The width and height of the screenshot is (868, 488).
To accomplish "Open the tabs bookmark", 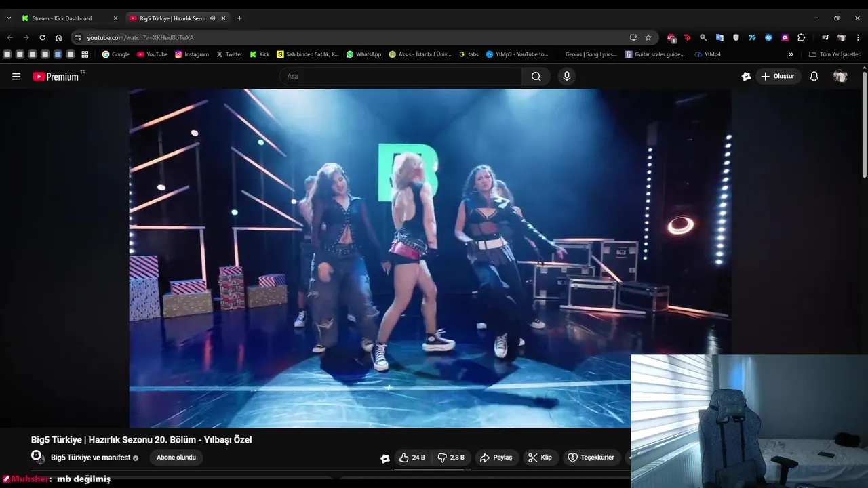I will click(x=469, y=54).
